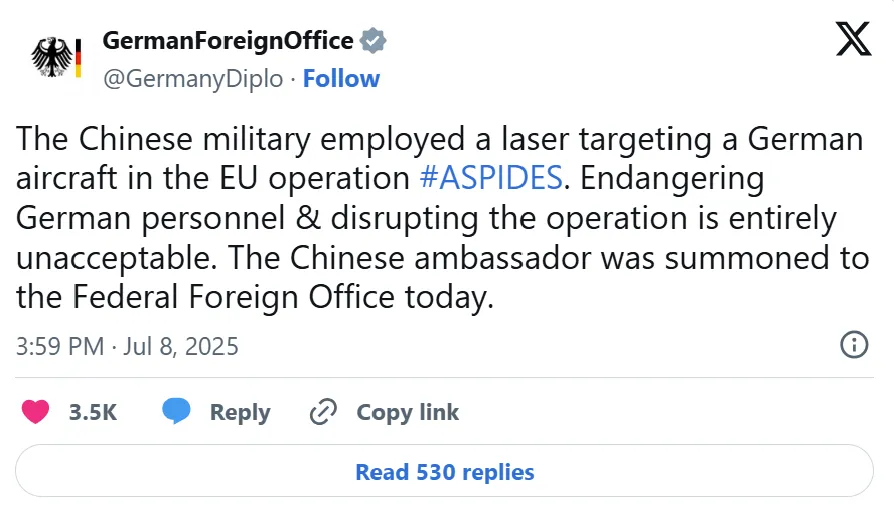The height and width of the screenshot is (519, 894).
Task: Select the Reply label
Action: [240, 412]
